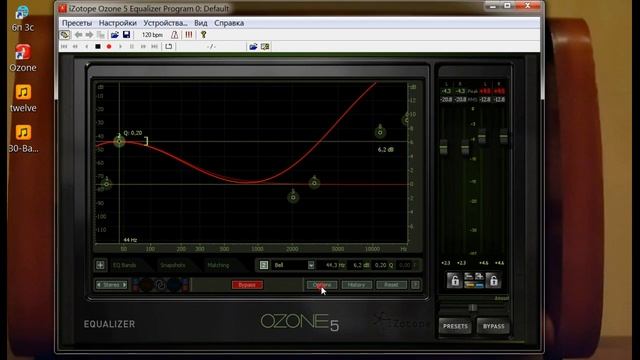
Task: Toggle the band 2 enable box
Action: click(264, 265)
